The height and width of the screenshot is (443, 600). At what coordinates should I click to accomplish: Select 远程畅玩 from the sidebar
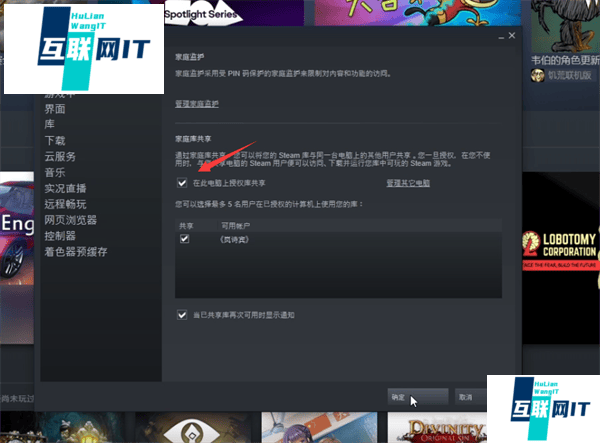65,204
